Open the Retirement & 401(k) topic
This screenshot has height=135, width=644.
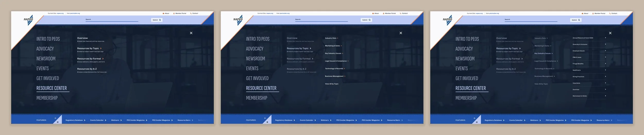pyautogui.click(x=589, y=96)
